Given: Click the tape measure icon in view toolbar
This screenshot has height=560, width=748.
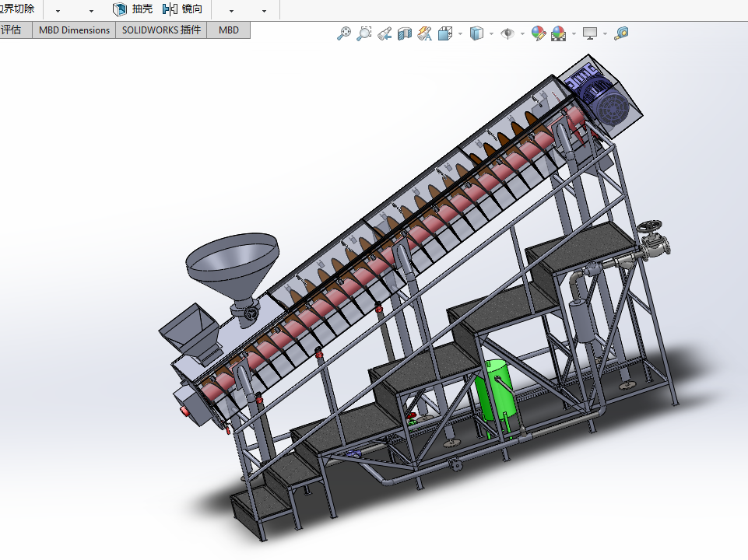Looking at the screenshot, I should 621,33.
